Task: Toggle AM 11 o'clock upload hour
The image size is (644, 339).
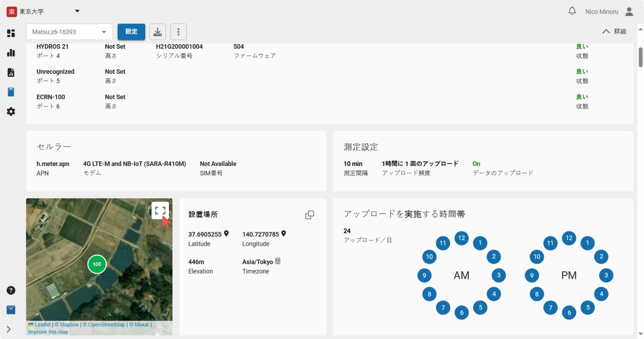Action: click(x=443, y=243)
